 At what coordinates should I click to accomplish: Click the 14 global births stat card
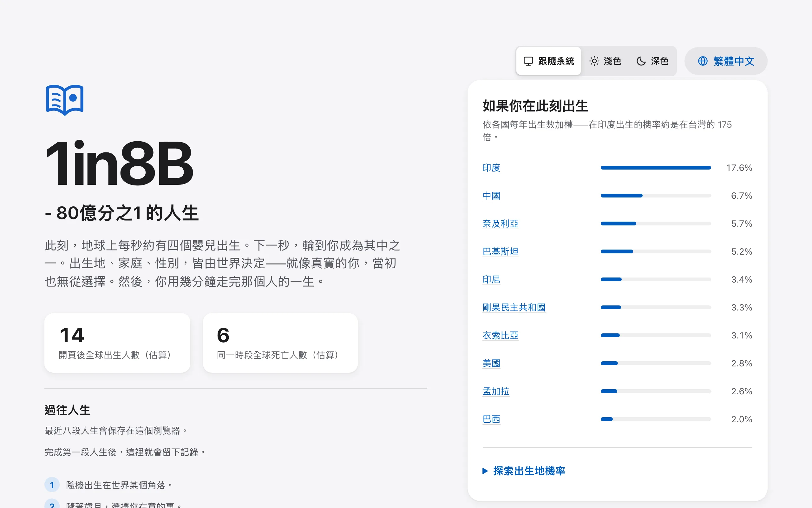click(117, 343)
